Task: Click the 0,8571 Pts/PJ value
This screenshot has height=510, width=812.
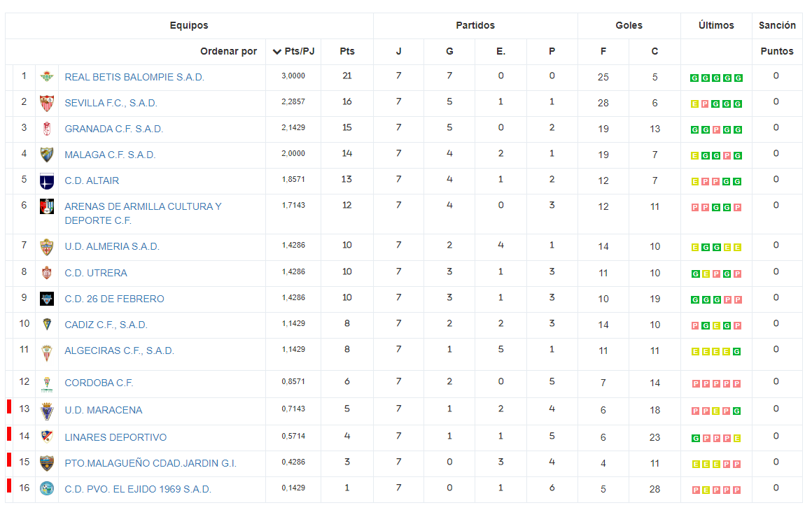Action: click(x=293, y=381)
